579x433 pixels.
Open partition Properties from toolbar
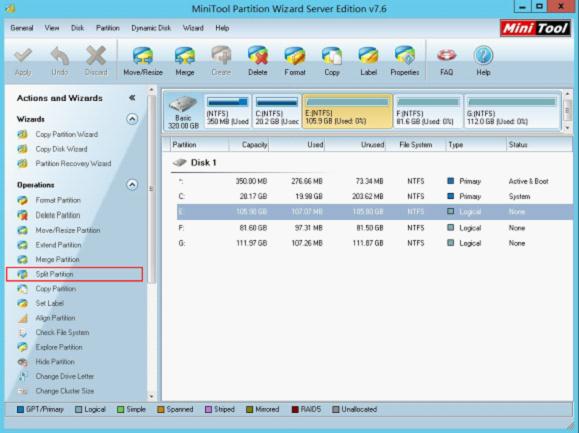pos(405,61)
